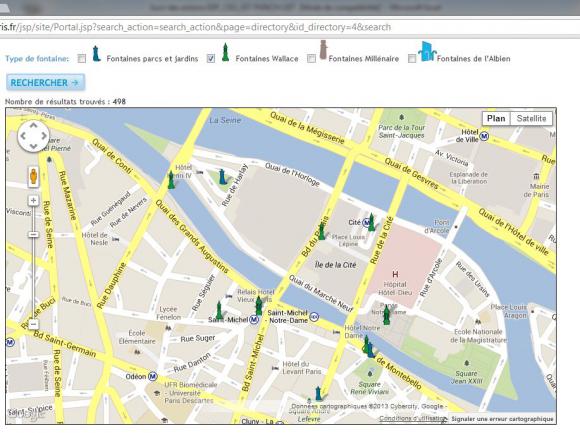This screenshot has height=433, width=580.
Task: Click the Saint-Michel Notre-Dame RER icon
Action: pyautogui.click(x=314, y=317)
